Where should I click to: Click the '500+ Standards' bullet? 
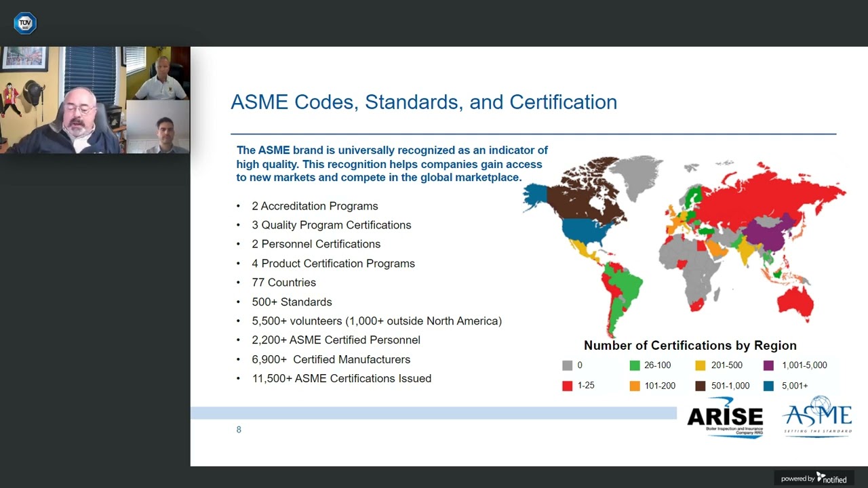pos(292,302)
